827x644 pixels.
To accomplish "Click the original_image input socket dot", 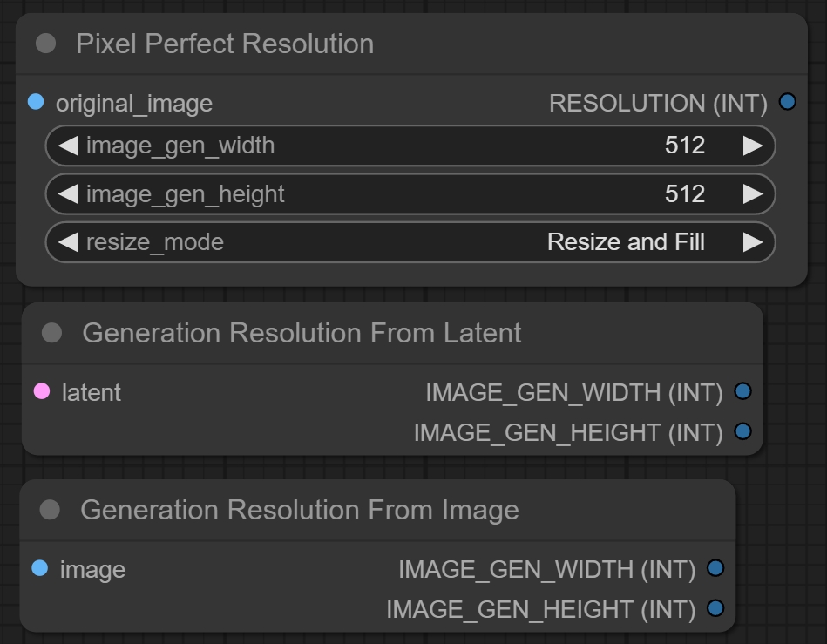I will pos(36,102).
